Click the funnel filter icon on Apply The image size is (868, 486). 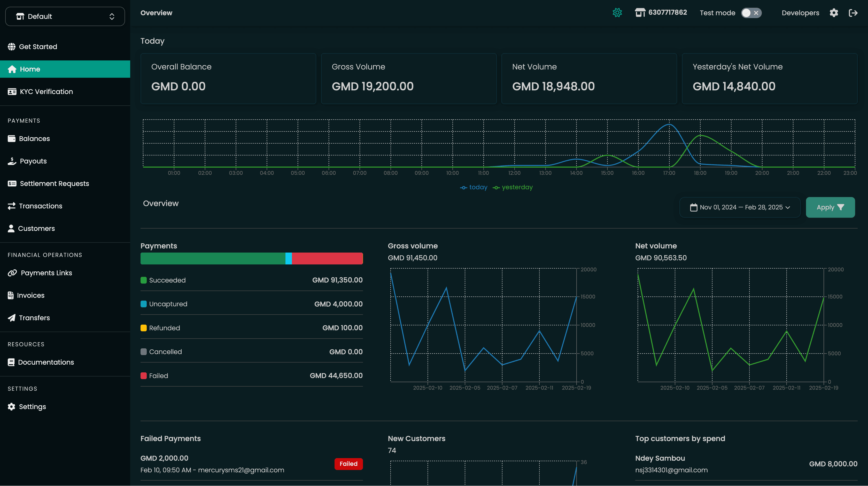coord(840,207)
